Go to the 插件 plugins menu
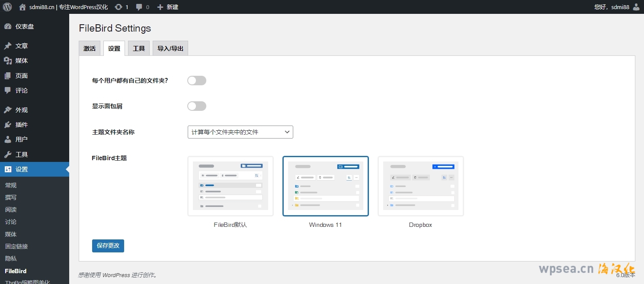The width and height of the screenshot is (644, 284). tap(21, 125)
